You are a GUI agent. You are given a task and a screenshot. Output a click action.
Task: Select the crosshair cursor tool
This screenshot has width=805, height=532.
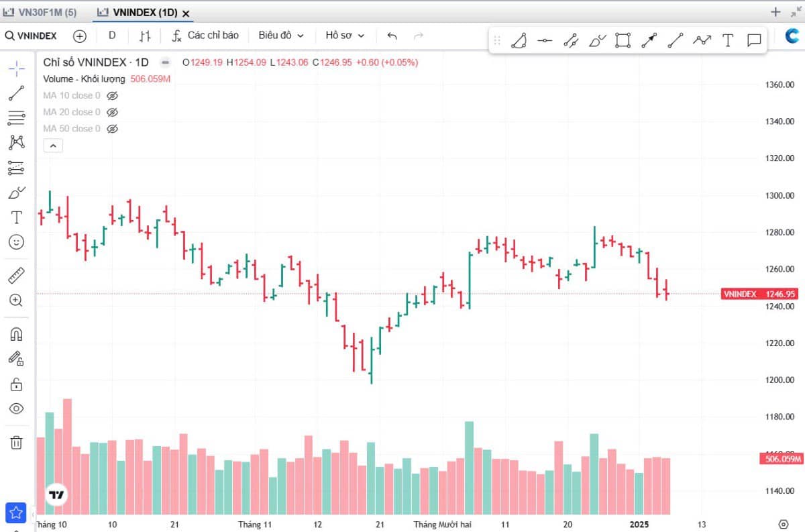point(17,68)
